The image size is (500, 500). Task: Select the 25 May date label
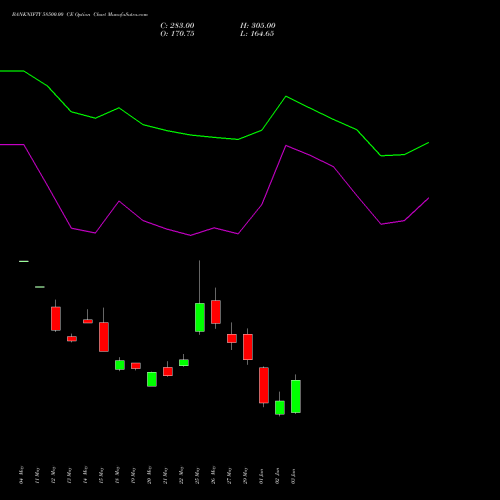point(198,475)
